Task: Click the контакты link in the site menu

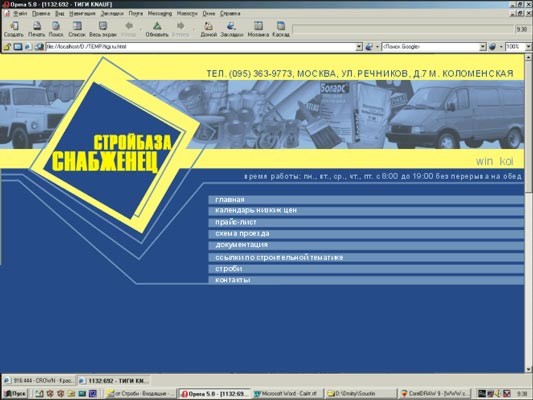Action: (233, 280)
